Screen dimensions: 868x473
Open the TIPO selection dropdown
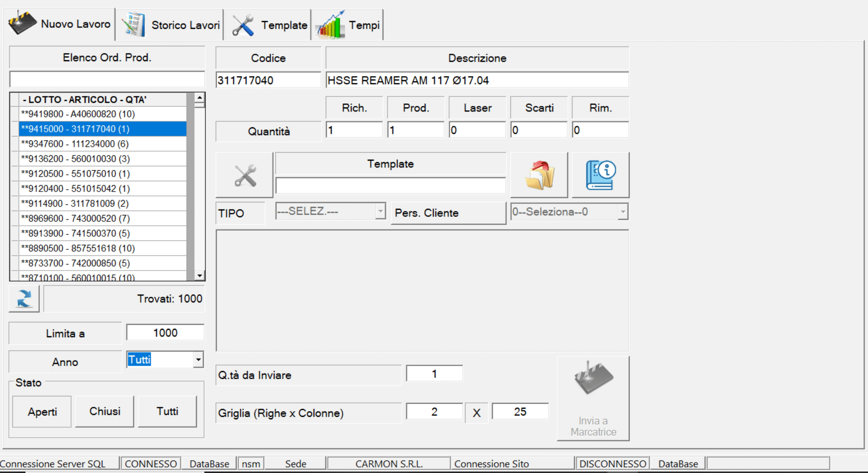[380, 211]
